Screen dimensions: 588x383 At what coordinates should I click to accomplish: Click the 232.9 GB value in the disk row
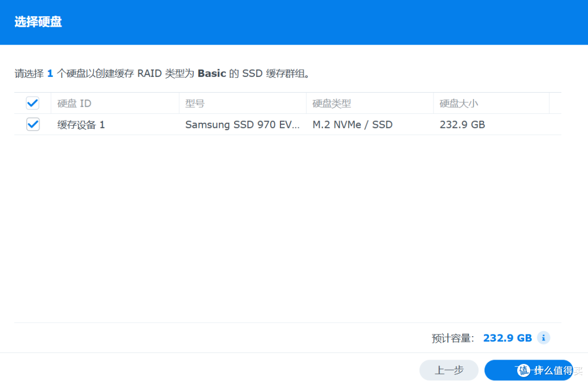click(x=462, y=124)
